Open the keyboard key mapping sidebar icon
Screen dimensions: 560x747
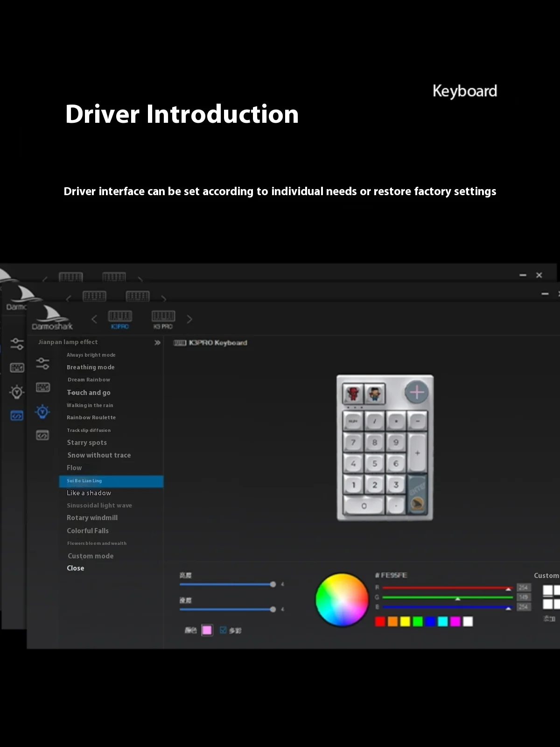(x=42, y=387)
